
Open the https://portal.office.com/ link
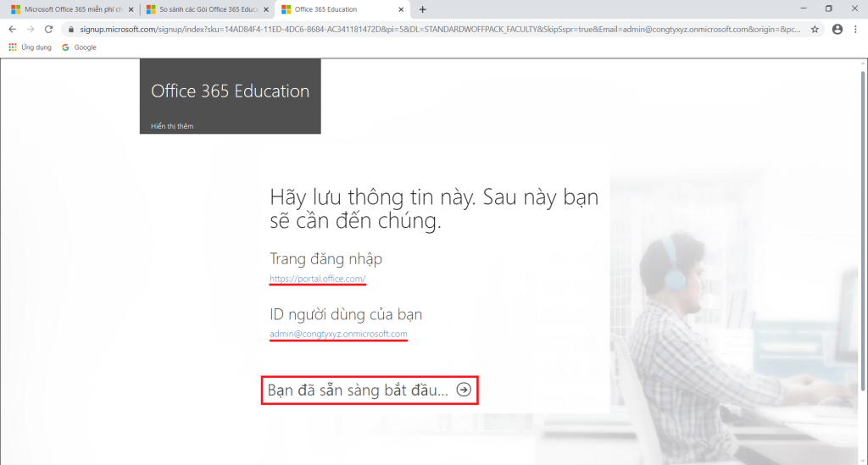point(318,279)
